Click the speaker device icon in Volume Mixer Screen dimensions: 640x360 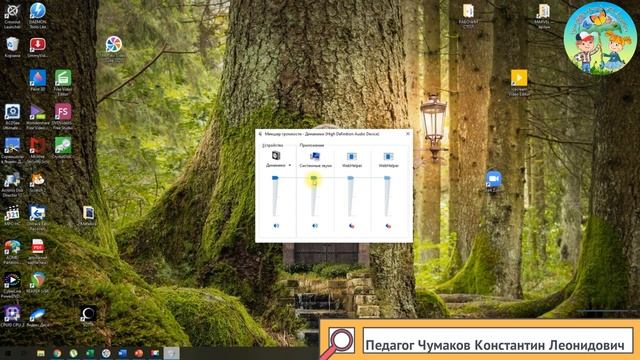[276, 156]
